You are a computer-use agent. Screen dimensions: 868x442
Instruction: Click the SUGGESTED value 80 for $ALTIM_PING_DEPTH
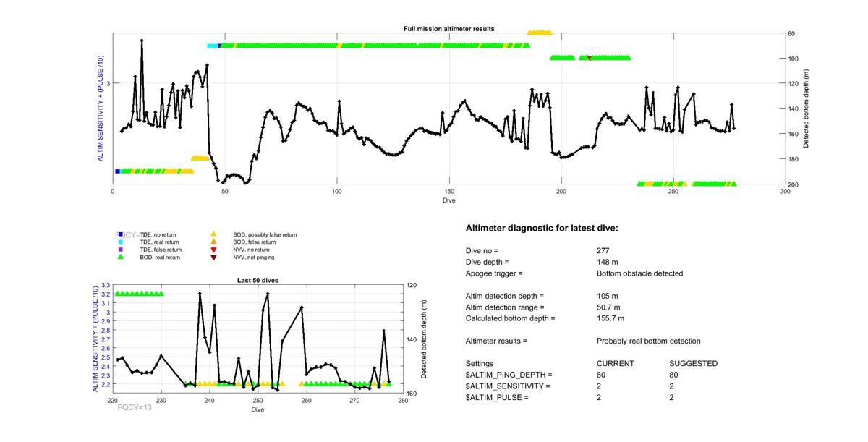pos(675,375)
